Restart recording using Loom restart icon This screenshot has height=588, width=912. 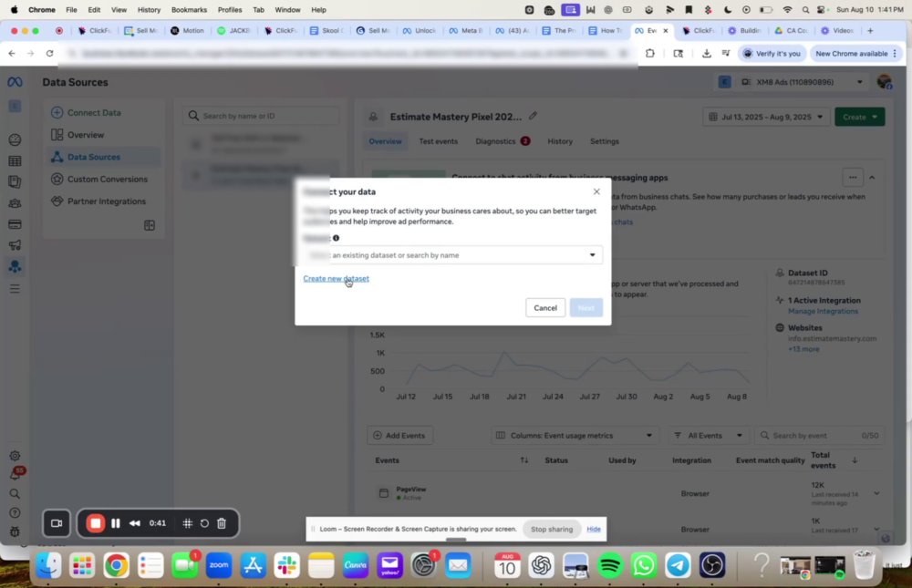[204, 523]
